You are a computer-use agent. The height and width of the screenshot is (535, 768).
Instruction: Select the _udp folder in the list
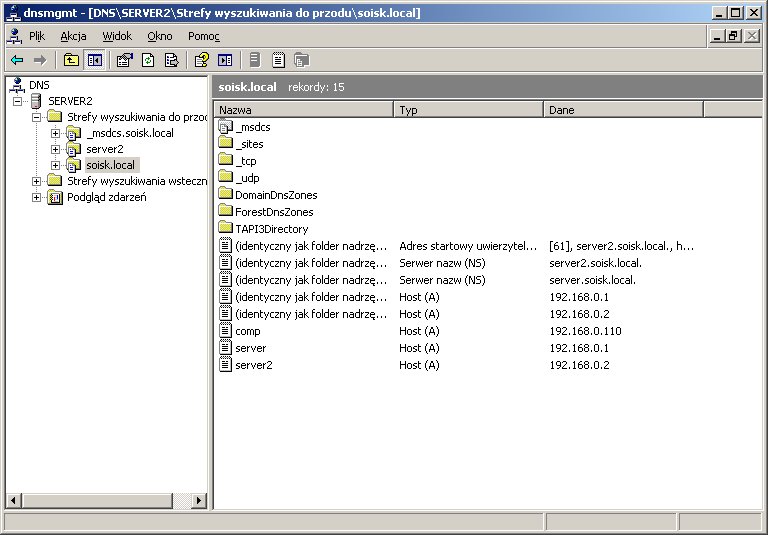coord(239,178)
